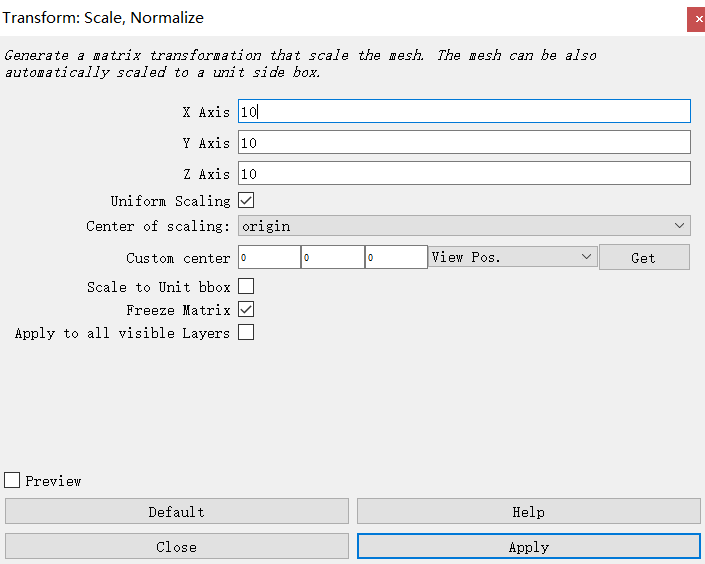Click the X Axis input field

click(464, 112)
